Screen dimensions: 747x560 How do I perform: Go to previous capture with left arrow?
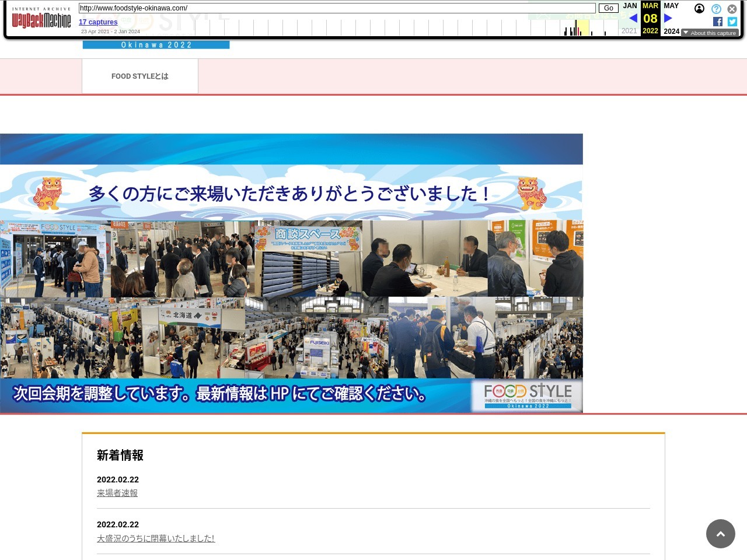coord(633,18)
